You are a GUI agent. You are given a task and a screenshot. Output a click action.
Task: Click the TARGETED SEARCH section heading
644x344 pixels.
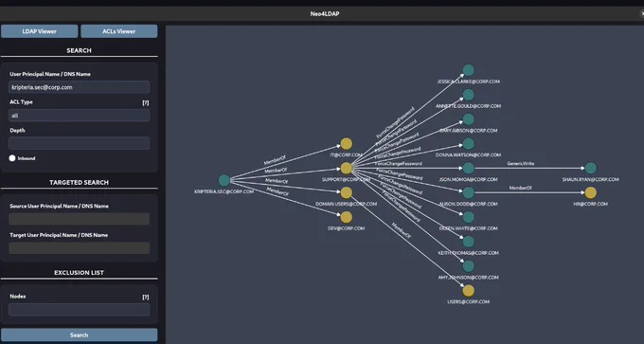click(79, 183)
